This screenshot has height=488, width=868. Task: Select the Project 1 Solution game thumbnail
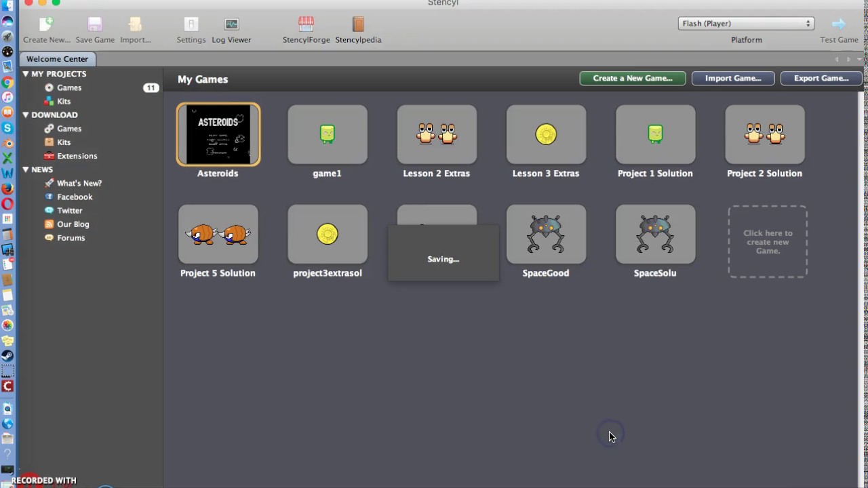pos(655,134)
